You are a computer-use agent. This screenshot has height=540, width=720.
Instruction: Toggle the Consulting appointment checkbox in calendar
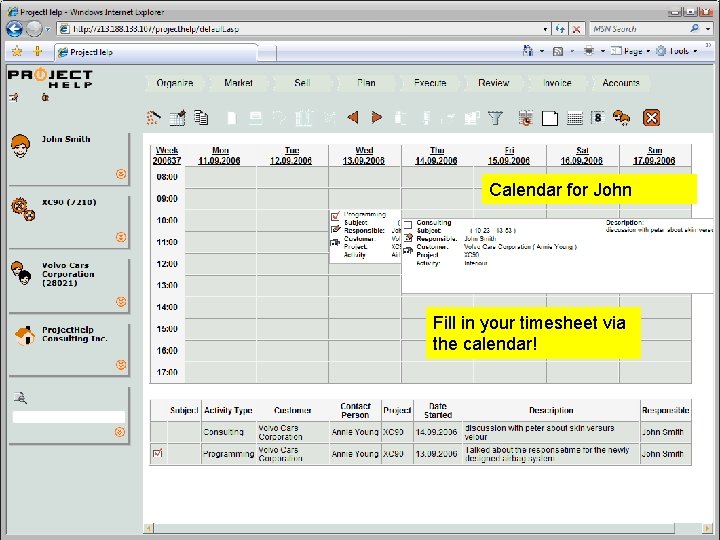coord(408,224)
